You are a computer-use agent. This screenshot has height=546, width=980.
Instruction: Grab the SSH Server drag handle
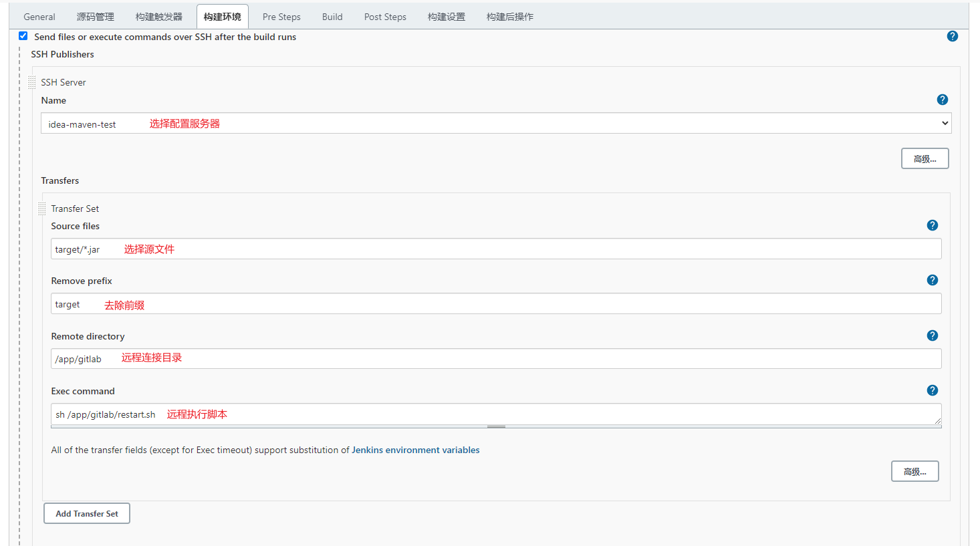click(32, 82)
